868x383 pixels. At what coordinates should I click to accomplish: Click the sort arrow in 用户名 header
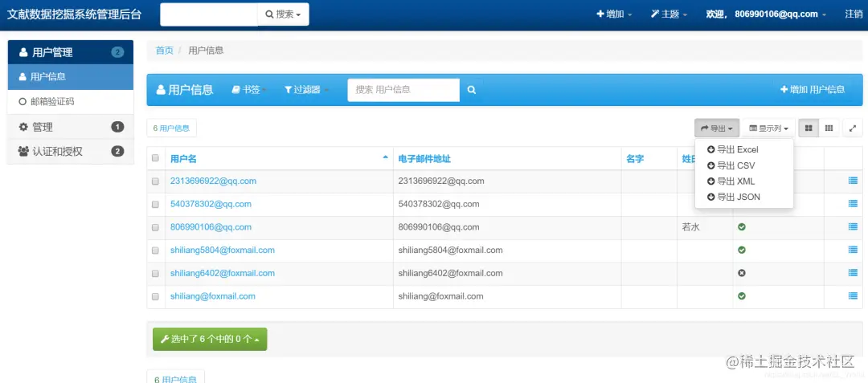(x=385, y=157)
